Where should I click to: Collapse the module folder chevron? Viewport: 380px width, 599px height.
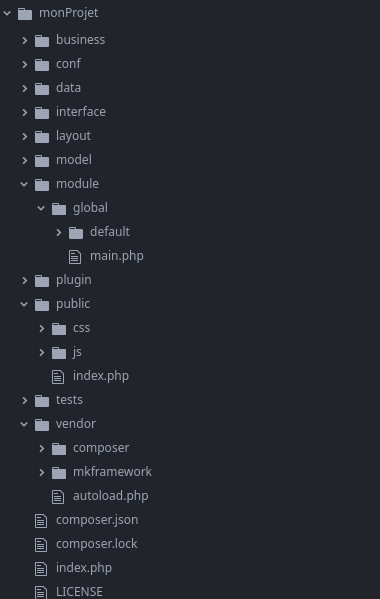point(24,184)
